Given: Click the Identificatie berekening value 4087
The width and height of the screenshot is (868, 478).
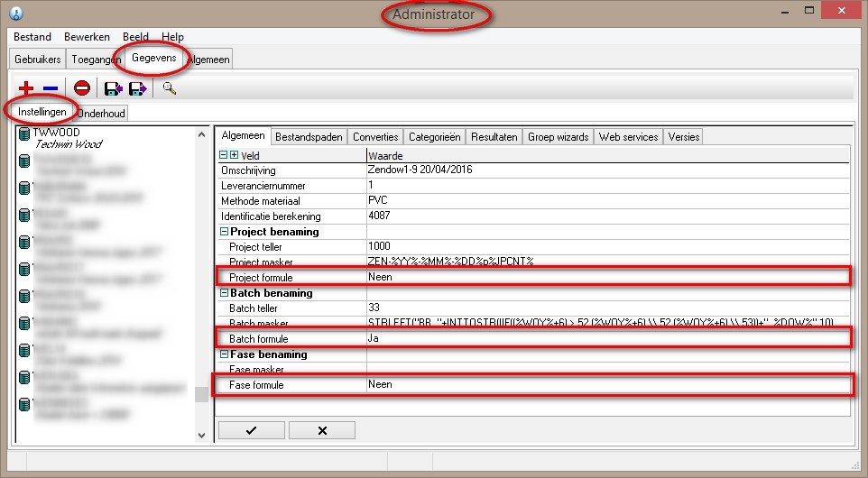Looking at the screenshot, I should [379, 216].
